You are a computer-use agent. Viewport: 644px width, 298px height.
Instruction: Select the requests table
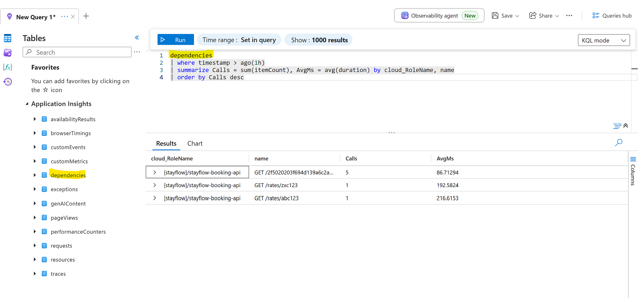(x=61, y=246)
